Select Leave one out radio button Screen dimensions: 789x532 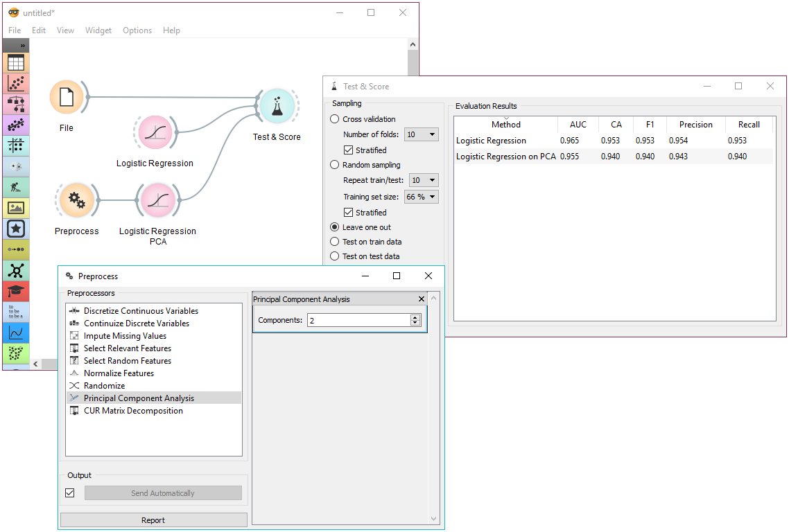coord(335,227)
